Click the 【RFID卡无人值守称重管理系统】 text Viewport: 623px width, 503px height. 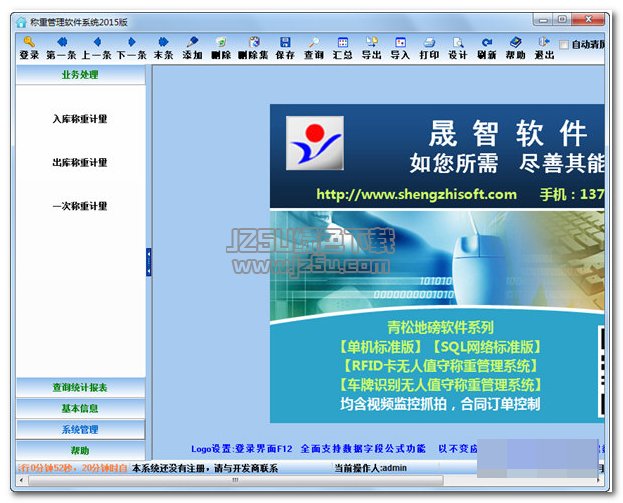click(x=440, y=366)
